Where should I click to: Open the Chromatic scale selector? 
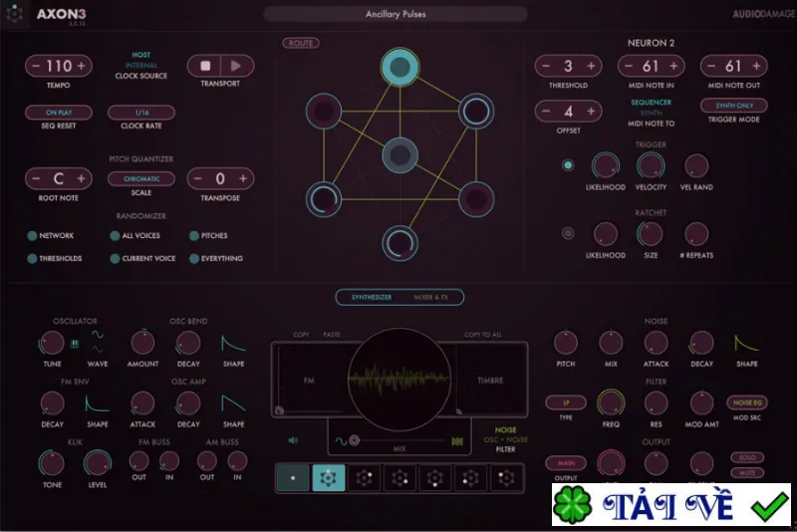coord(141,179)
